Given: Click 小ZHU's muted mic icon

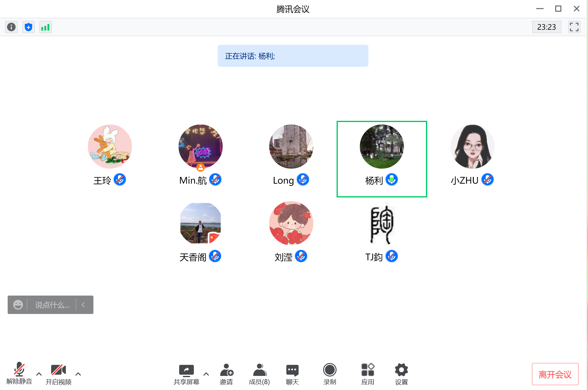Looking at the screenshot, I should pyautogui.click(x=488, y=180).
